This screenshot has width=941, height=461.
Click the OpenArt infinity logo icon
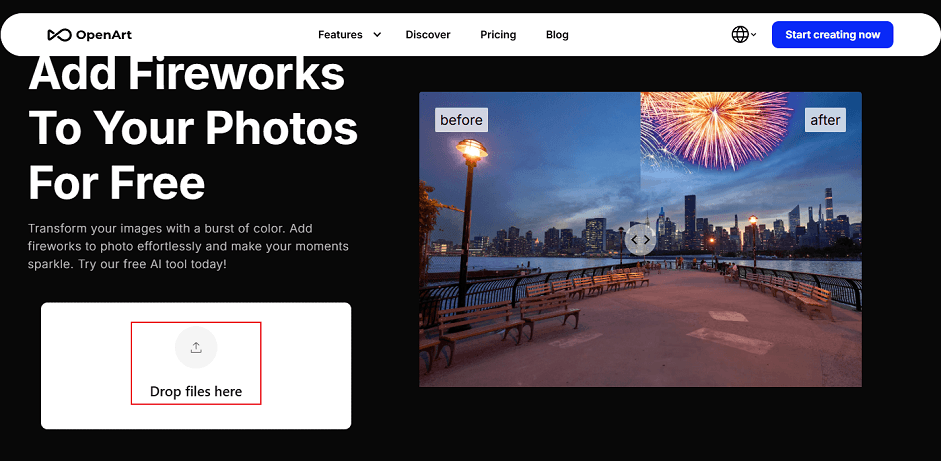click(x=59, y=35)
